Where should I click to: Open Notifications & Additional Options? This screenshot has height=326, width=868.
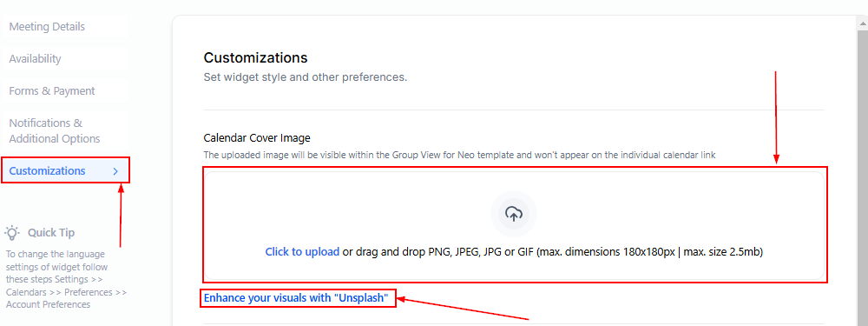pos(54,131)
